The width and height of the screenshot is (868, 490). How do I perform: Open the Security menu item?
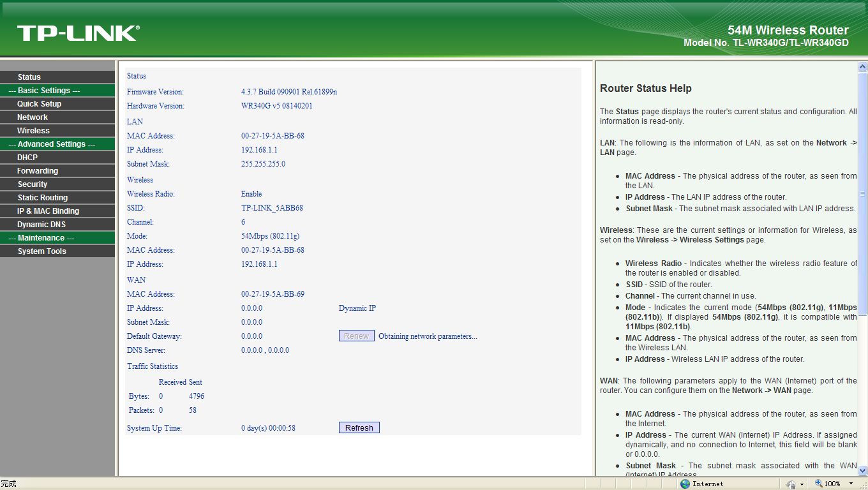[x=57, y=184]
